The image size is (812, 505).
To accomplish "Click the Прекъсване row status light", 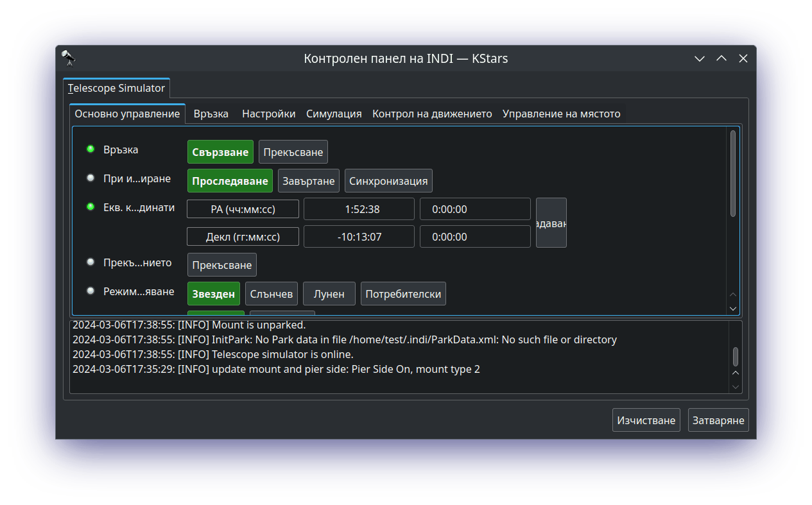I will pos(91,262).
